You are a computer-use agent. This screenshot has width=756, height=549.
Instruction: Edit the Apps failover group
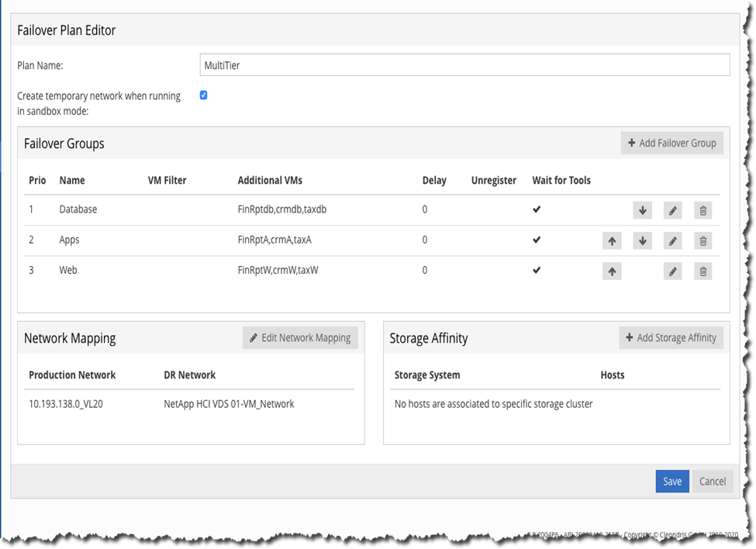(x=673, y=241)
